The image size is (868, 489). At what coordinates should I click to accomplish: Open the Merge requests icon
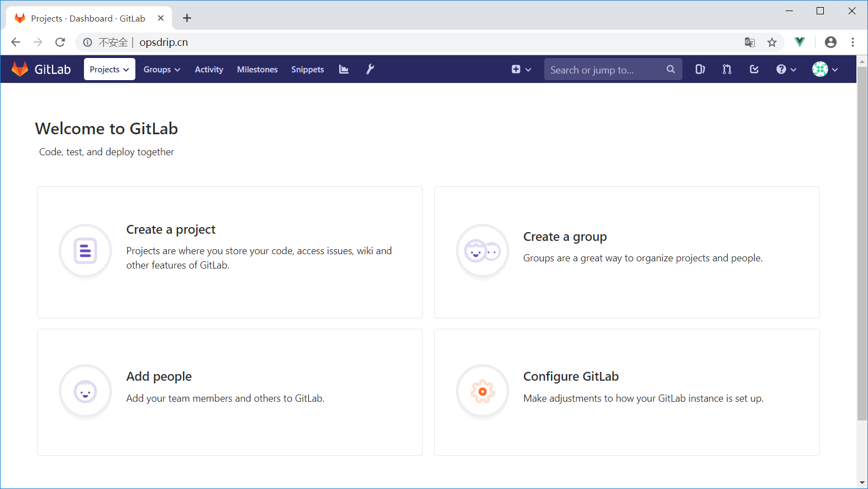(727, 69)
